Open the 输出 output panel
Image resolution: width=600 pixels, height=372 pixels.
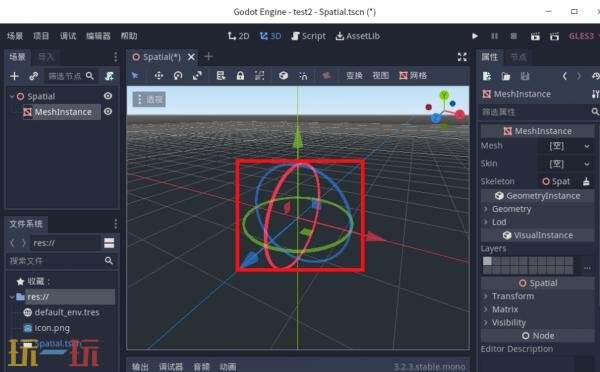140,367
